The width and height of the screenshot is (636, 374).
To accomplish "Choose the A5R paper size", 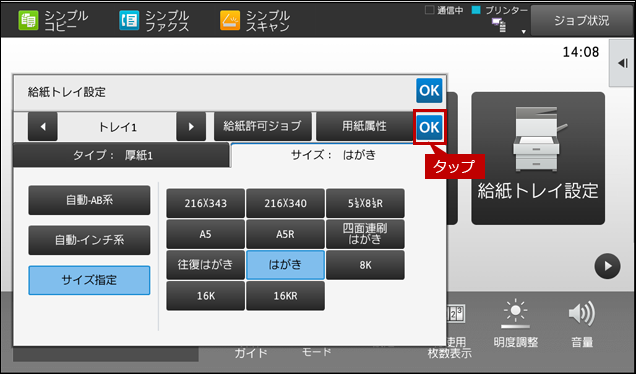I will coord(286,234).
